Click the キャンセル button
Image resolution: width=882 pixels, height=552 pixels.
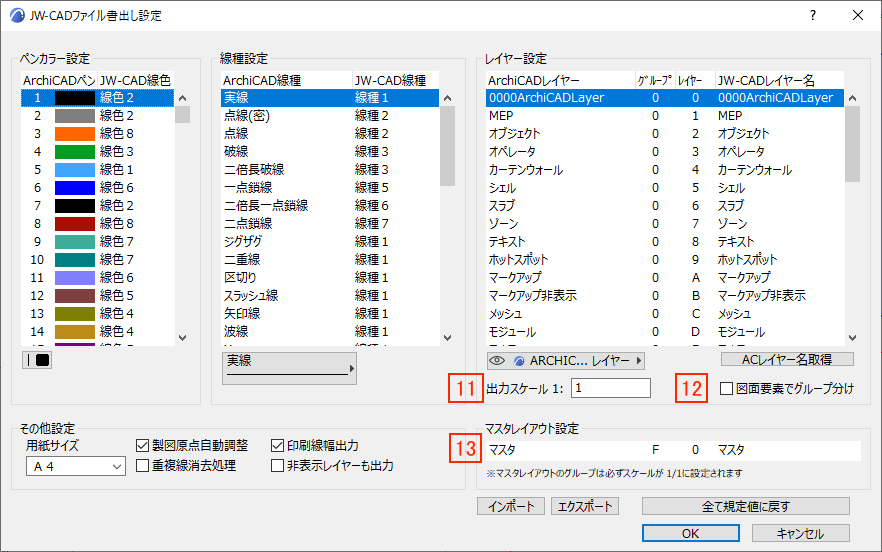click(800, 533)
